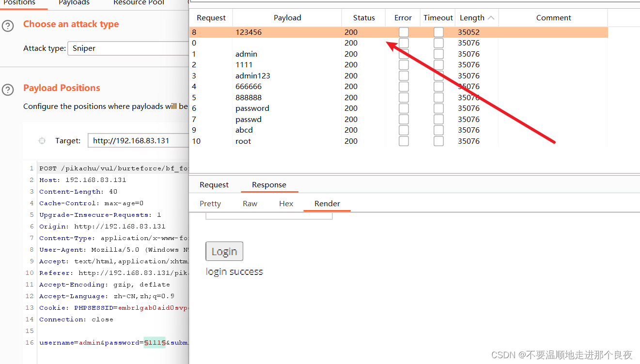Sort by Status column header
640x364 pixels.
(364, 18)
